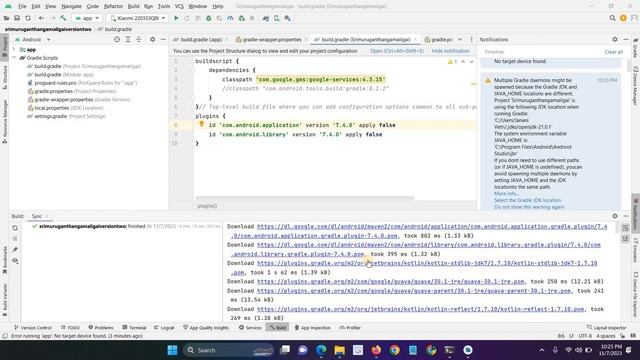
Task: Open the Logcat tool window
Action: point(164,327)
